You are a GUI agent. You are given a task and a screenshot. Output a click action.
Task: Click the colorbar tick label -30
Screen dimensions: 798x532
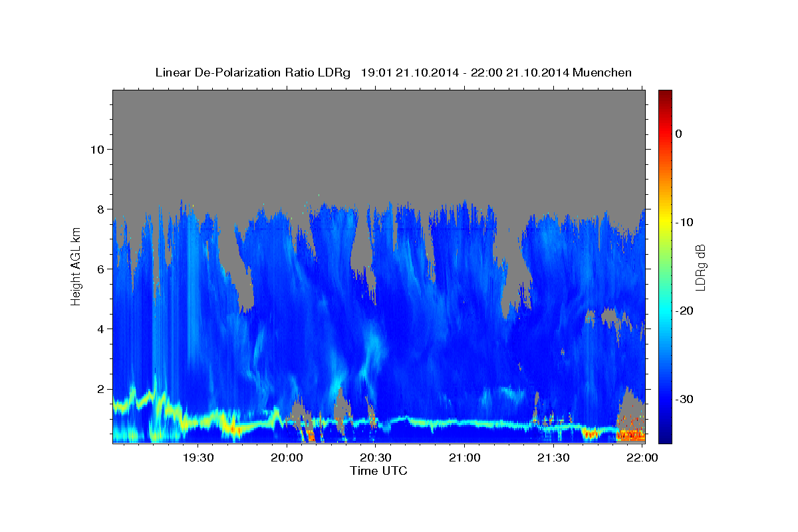pos(684,399)
